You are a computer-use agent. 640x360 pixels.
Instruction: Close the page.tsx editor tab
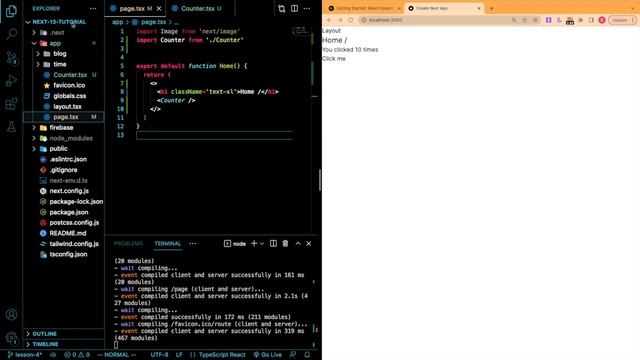point(159,9)
